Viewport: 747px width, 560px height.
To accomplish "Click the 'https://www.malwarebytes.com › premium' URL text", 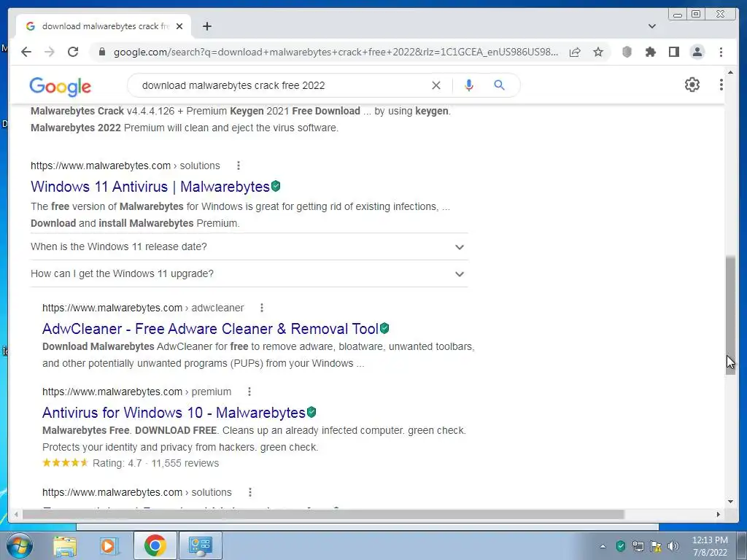I will tap(136, 392).
